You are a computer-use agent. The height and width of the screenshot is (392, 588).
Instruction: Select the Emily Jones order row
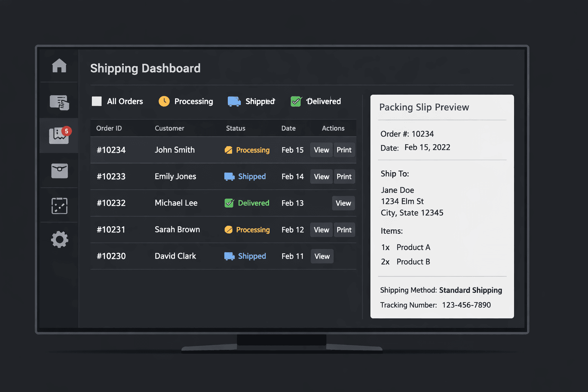coord(175,176)
